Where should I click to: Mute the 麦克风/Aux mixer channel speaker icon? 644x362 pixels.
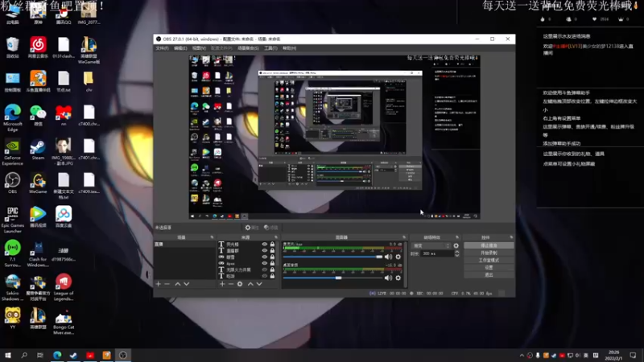tap(388, 257)
